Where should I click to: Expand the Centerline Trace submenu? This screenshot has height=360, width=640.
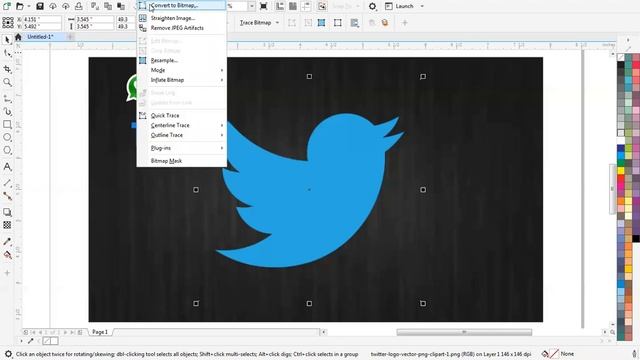tap(182, 125)
